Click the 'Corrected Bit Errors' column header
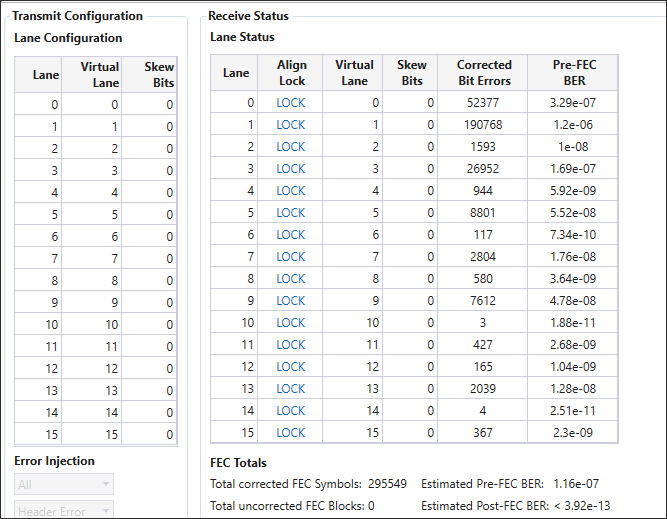 (483, 73)
